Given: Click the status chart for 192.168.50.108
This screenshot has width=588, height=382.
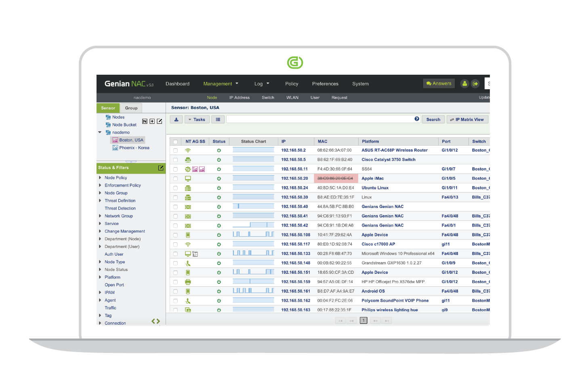Looking at the screenshot, I should click(253, 235).
